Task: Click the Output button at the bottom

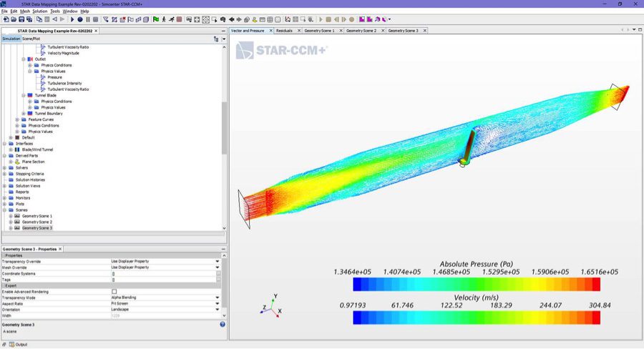Action: pyautogui.click(x=18, y=345)
